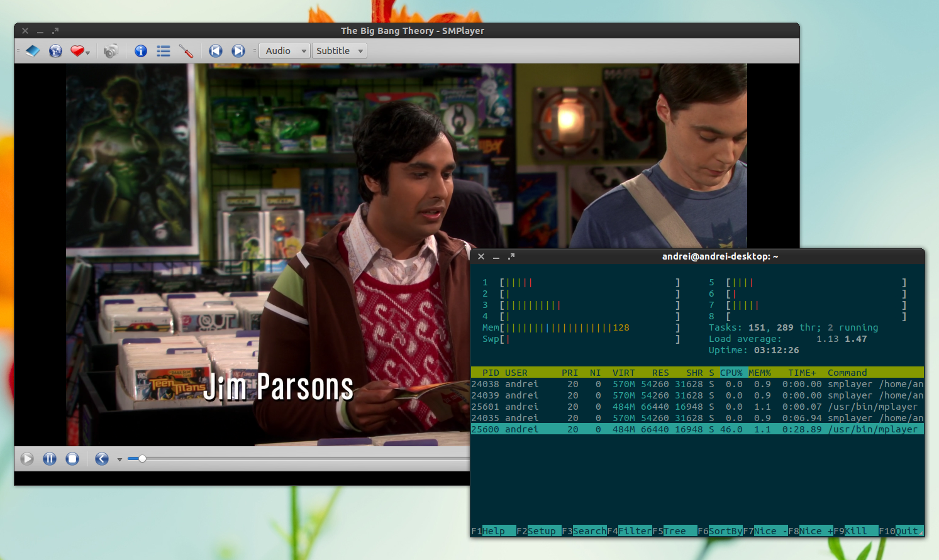Click the seek slider handle
Viewport: 939px width, 560px height.
pos(142,459)
